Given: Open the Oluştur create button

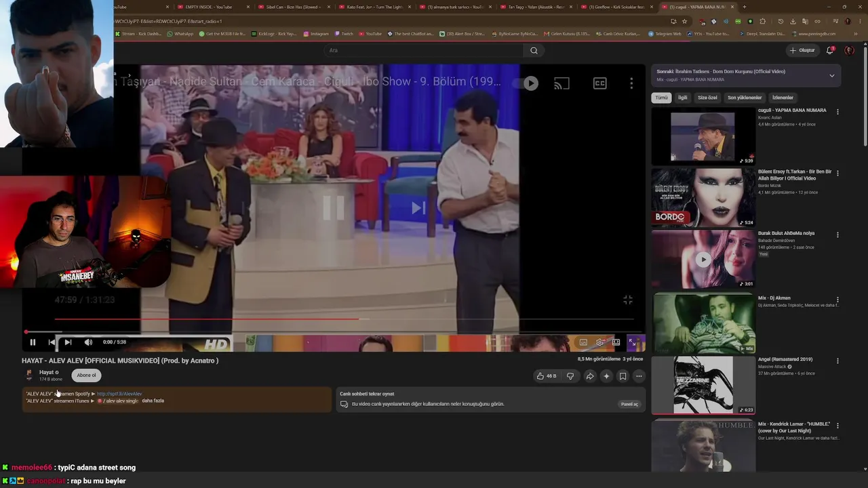Looking at the screenshot, I should pyautogui.click(x=802, y=50).
